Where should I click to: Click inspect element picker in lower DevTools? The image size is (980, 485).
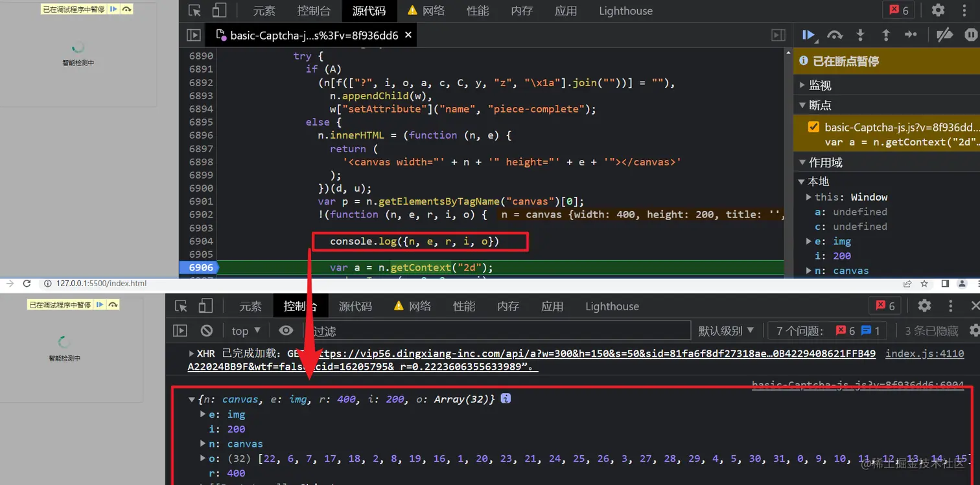(181, 306)
